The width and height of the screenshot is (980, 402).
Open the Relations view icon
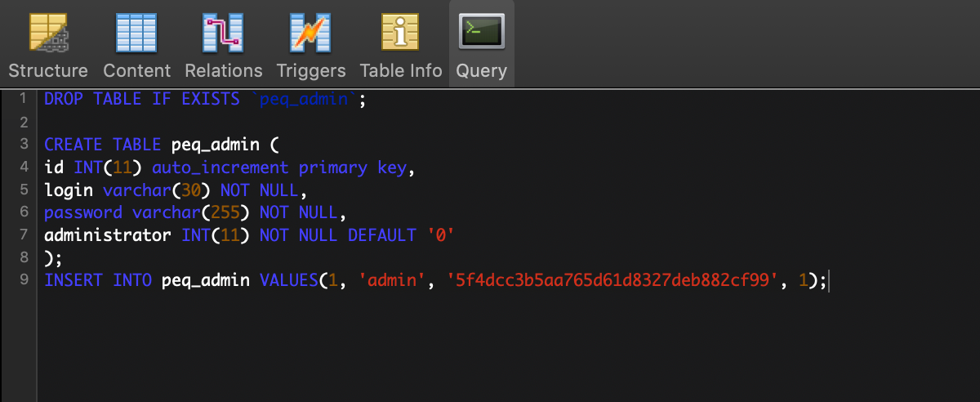tap(223, 33)
